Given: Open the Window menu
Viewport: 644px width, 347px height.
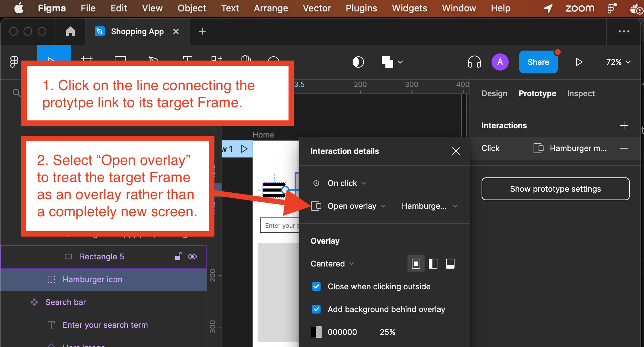Looking at the screenshot, I should pyautogui.click(x=459, y=8).
